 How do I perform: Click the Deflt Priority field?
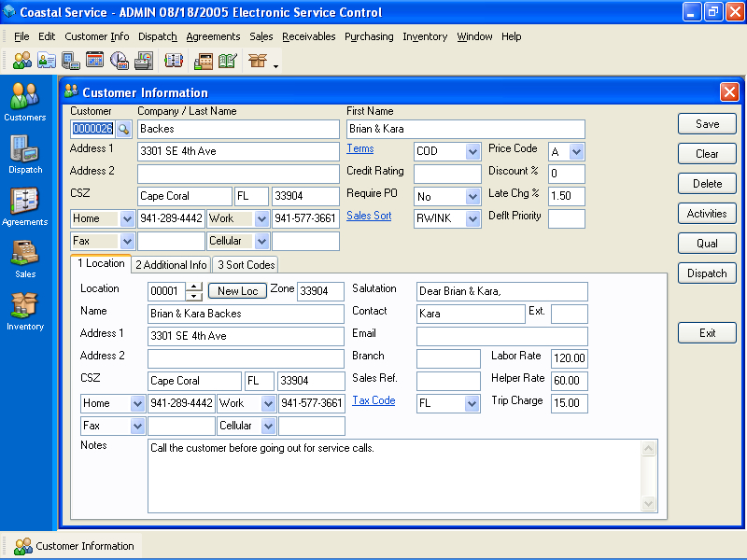[x=567, y=218]
